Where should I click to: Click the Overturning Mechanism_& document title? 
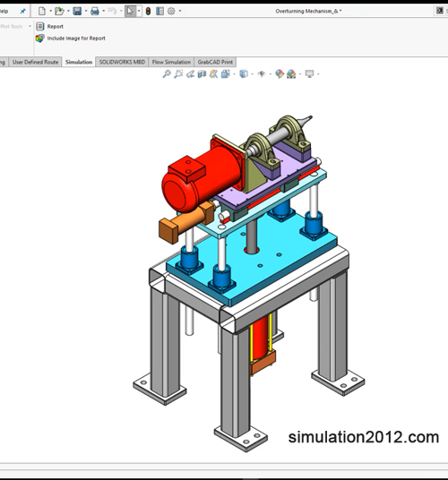click(x=308, y=12)
